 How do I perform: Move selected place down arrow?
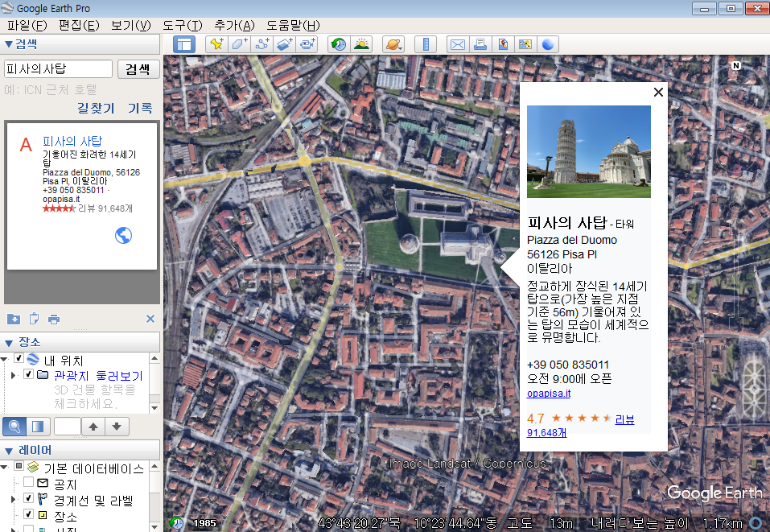[117, 427]
